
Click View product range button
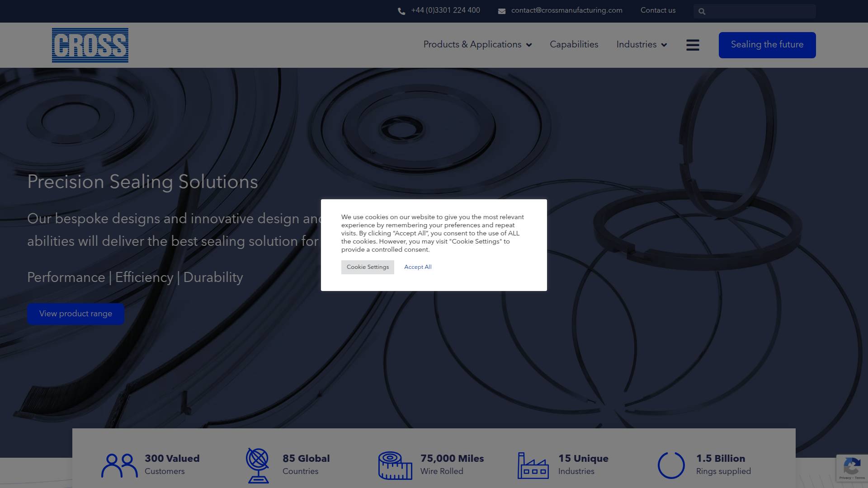[75, 314]
